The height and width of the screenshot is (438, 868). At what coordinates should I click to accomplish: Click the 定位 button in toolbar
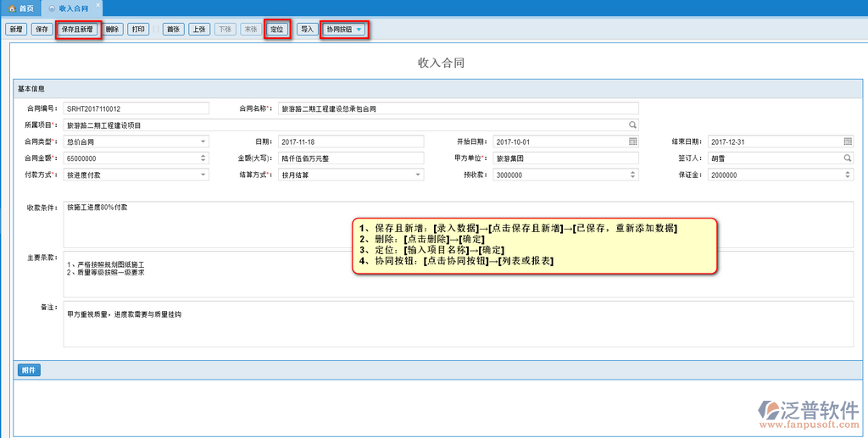point(276,30)
